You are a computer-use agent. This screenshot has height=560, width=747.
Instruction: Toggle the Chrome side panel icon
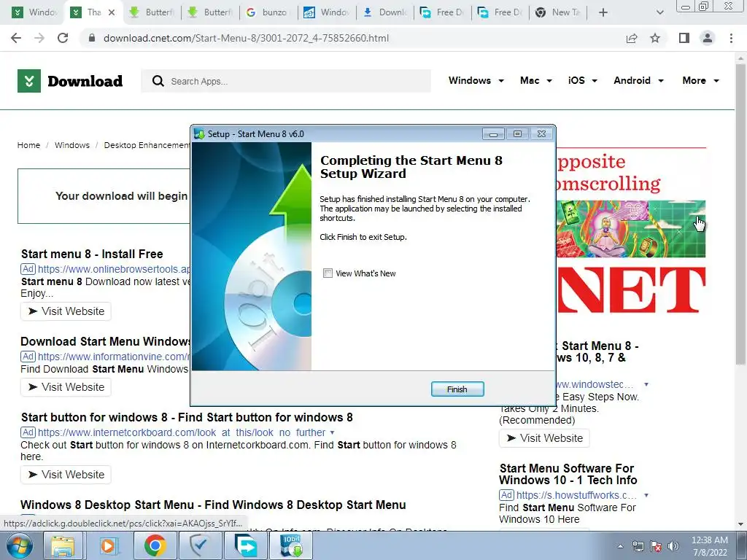[x=684, y=38]
